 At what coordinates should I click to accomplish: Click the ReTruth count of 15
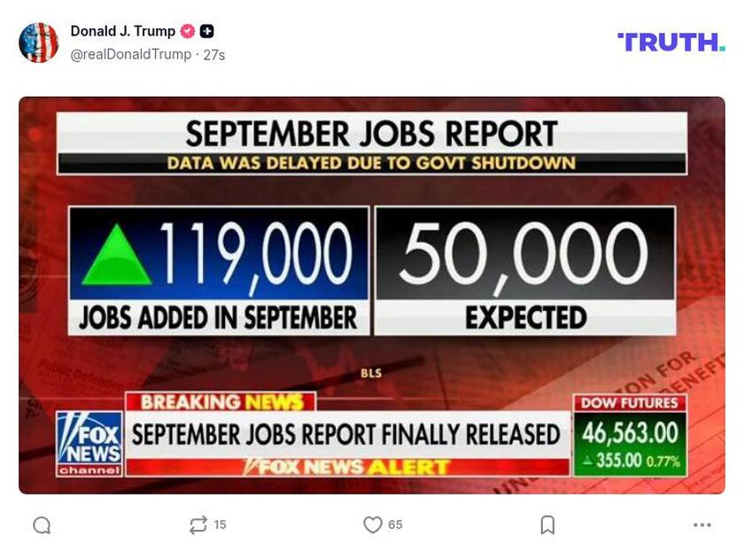220,525
